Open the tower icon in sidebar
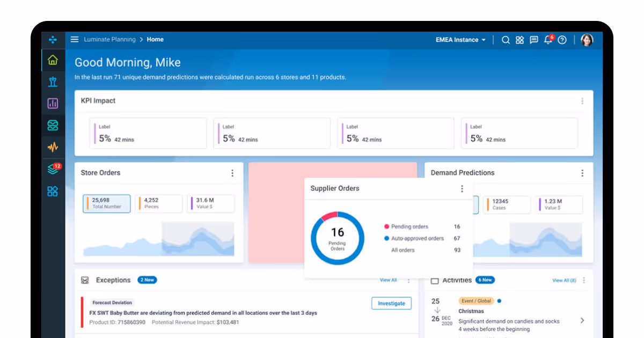Image resolution: width=644 pixels, height=338 pixels. pyautogui.click(x=53, y=82)
